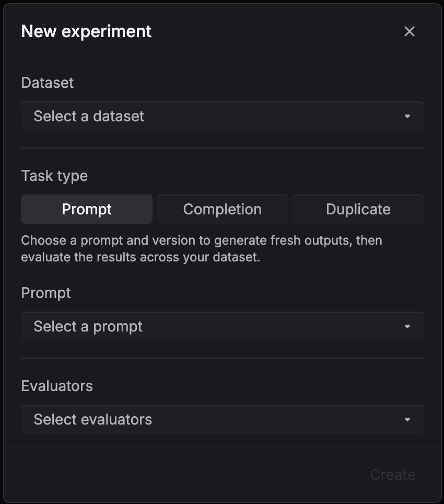
Task: Click the Evaluators dropdown caret arrow
Action: click(x=407, y=419)
